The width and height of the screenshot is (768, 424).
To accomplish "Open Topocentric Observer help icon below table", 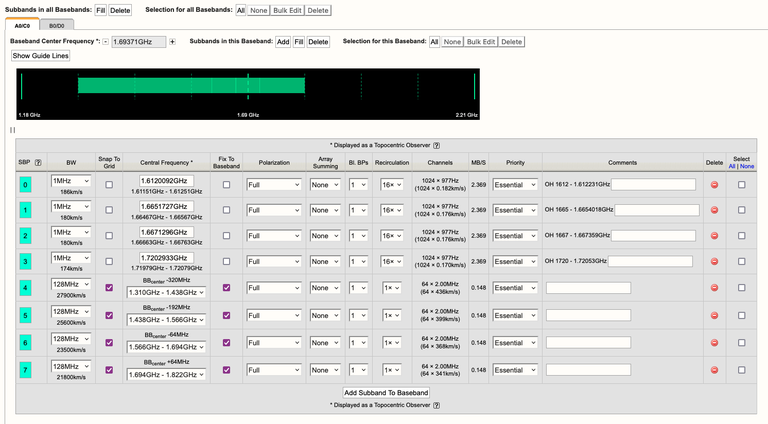I will pyautogui.click(x=436, y=405).
